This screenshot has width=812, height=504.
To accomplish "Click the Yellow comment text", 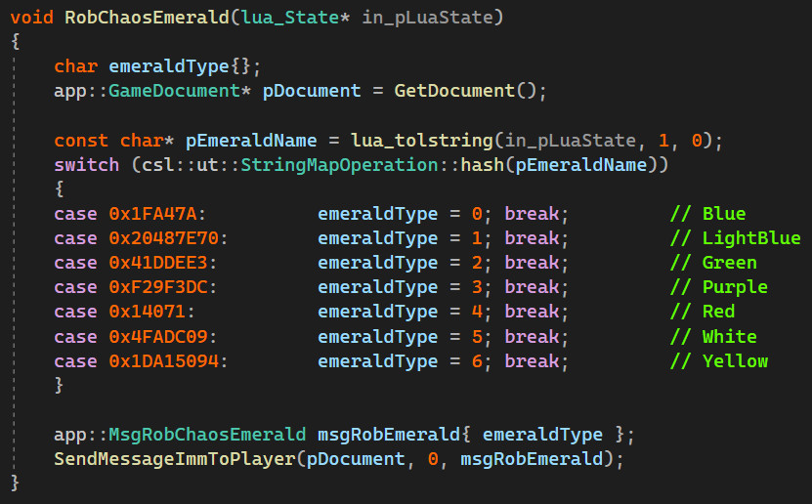I will 735,360.
